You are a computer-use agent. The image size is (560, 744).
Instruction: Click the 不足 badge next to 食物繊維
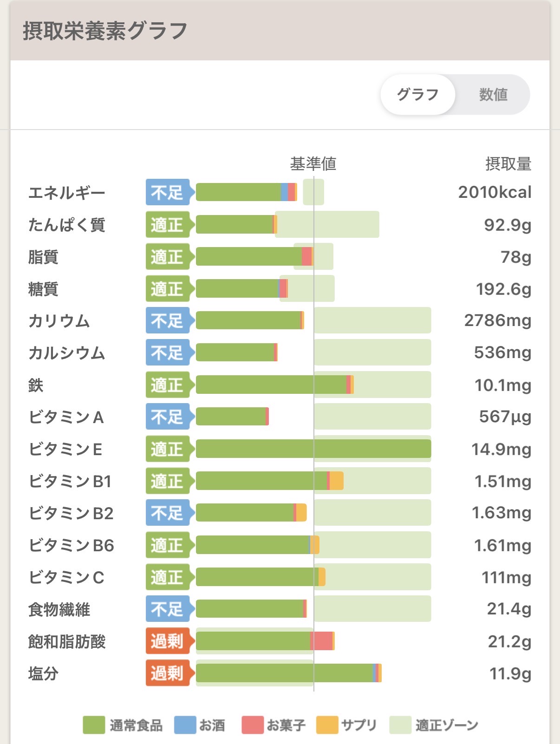click(x=167, y=609)
